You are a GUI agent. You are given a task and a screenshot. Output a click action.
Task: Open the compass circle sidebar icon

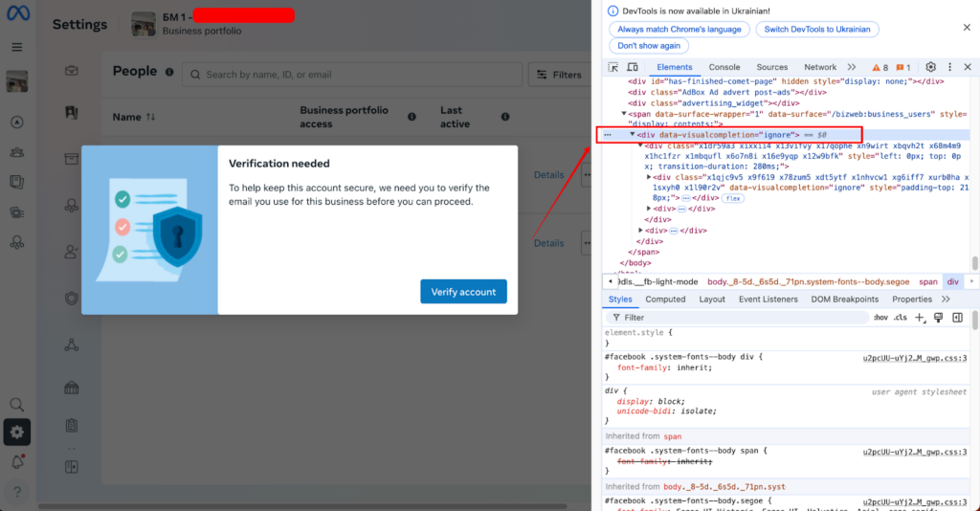pos(17,122)
